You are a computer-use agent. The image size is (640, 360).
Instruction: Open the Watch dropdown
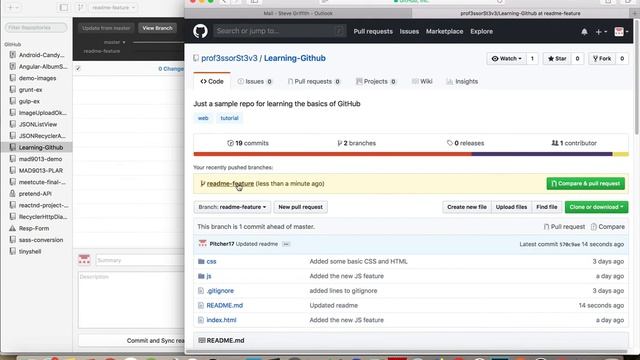pos(507,59)
